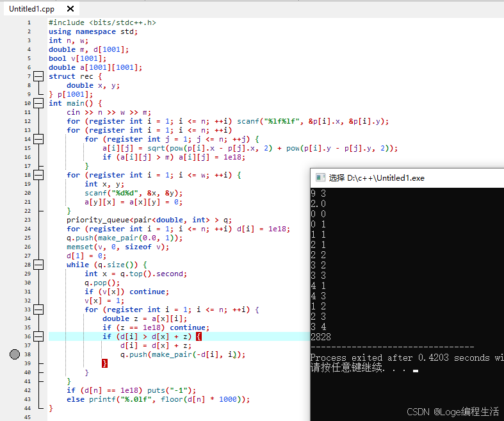The height and width of the screenshot is (421, 504).
Task: Click 'if (d[n] == 1e18) puts("-1");' line
Action: [x=131, y=390]
